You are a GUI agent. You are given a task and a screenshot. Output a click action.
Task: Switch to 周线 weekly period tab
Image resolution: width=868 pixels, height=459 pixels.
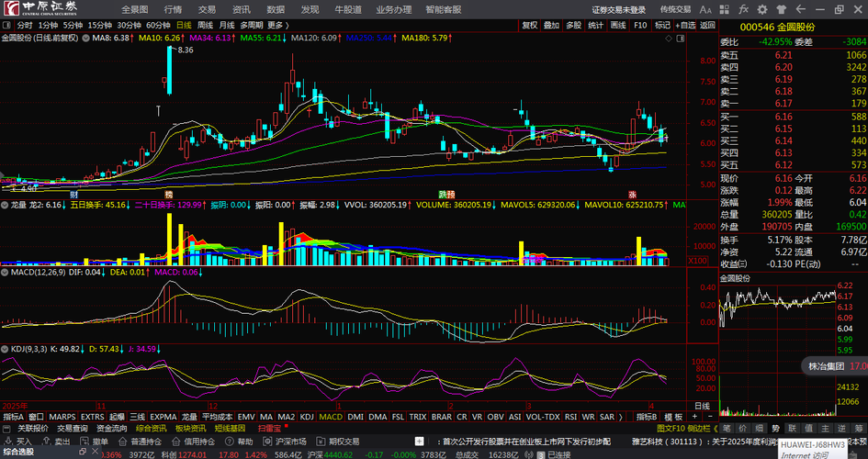[206, 25]
